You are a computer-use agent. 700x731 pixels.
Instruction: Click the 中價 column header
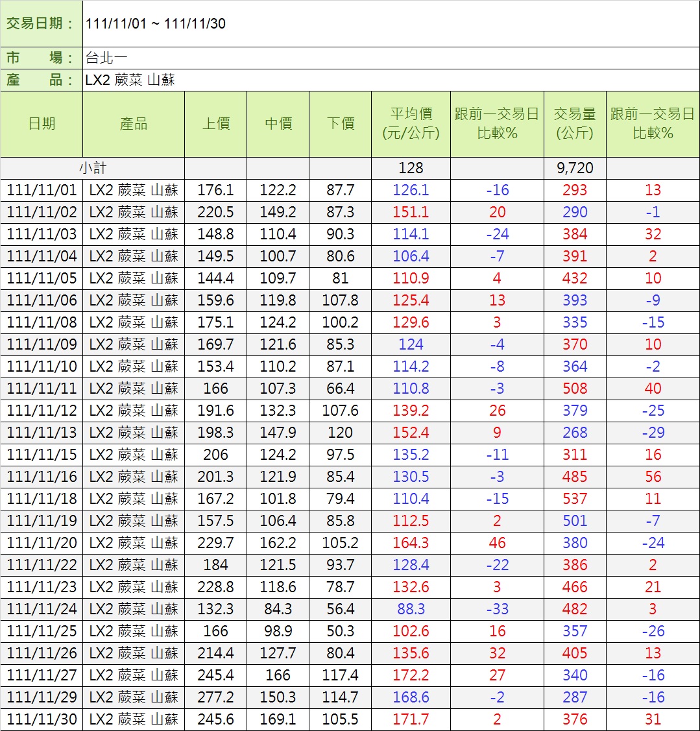[x=278, y=124]
